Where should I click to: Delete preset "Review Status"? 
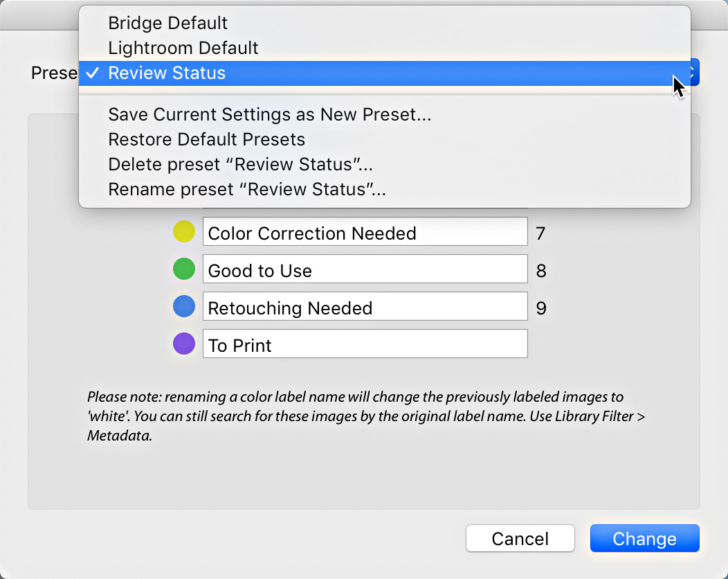239,164
